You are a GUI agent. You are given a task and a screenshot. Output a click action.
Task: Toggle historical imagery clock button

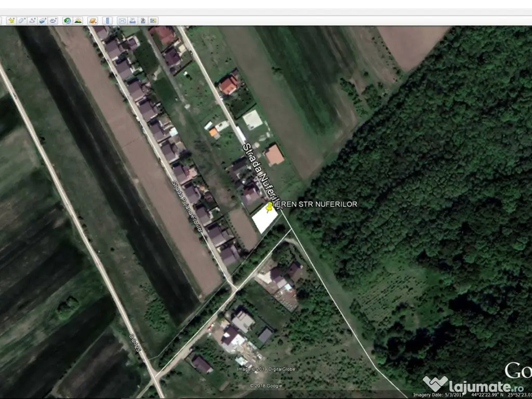click(x=67, y=21)
